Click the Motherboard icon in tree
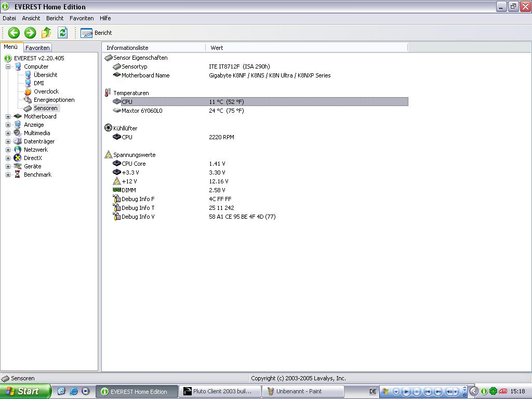The height and width of the screenshot is (399, 532). click(18, 116)
